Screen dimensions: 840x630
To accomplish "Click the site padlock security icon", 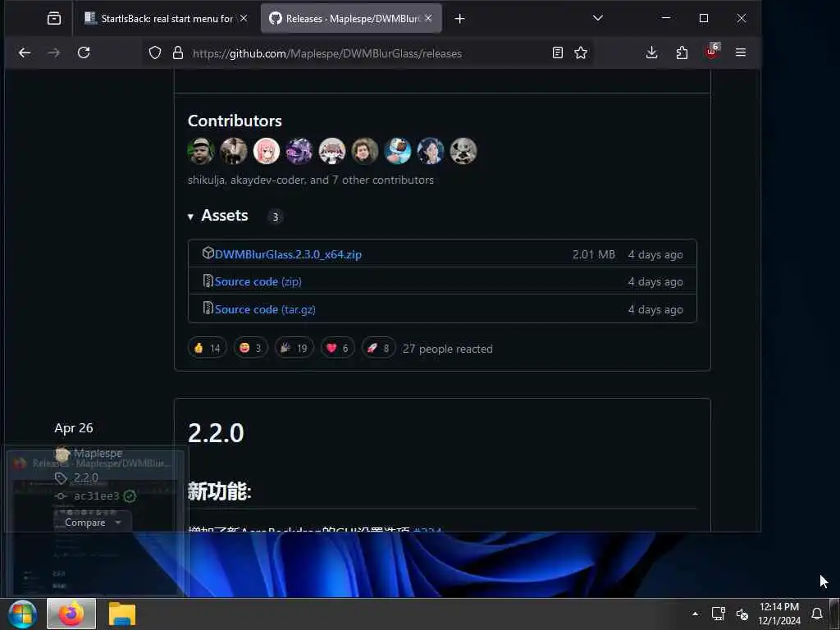I will pos(178,52).
